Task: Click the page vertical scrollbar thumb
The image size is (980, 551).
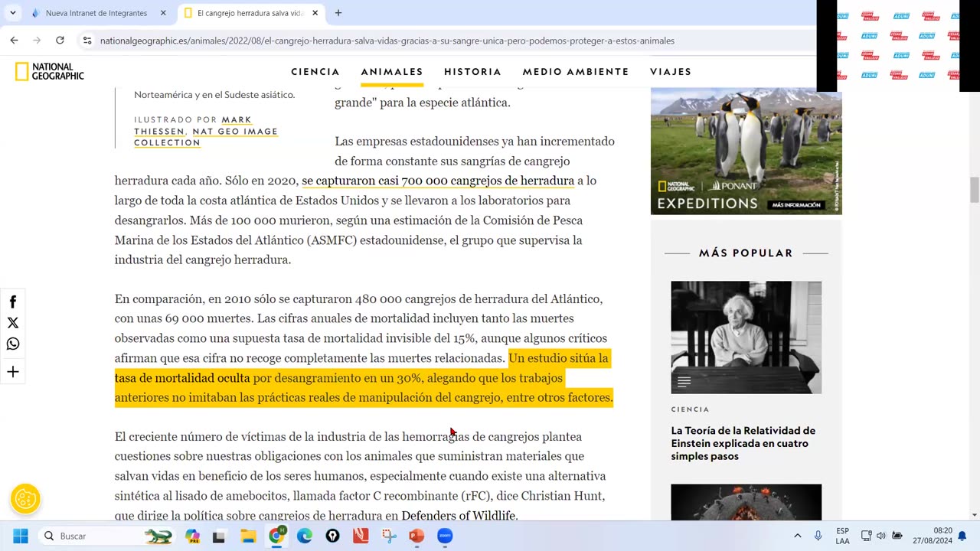Action: [x=975, y=189]
